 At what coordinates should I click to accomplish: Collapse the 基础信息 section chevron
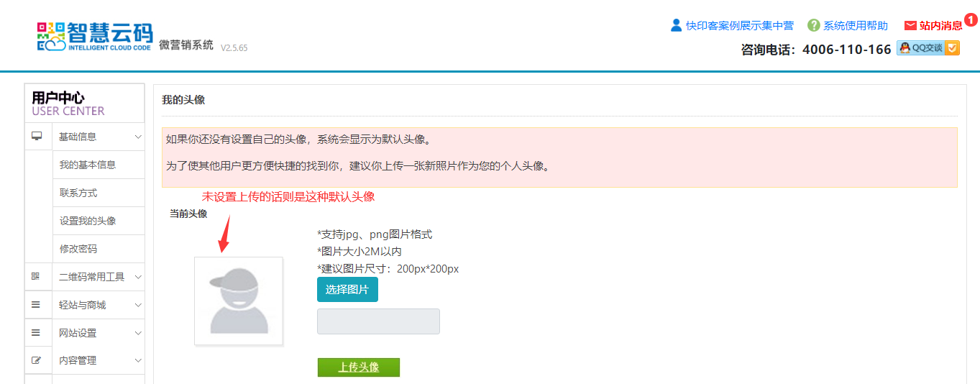[x=138, y=137]
